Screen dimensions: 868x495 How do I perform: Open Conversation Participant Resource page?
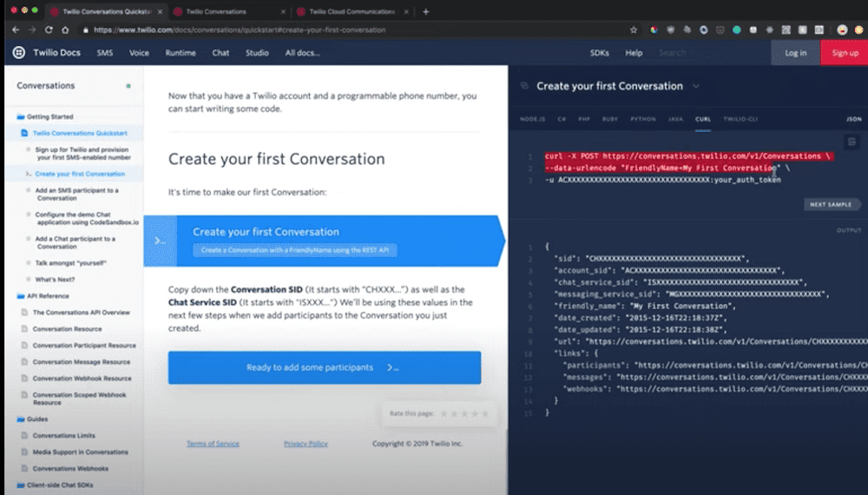pos(84,346)
